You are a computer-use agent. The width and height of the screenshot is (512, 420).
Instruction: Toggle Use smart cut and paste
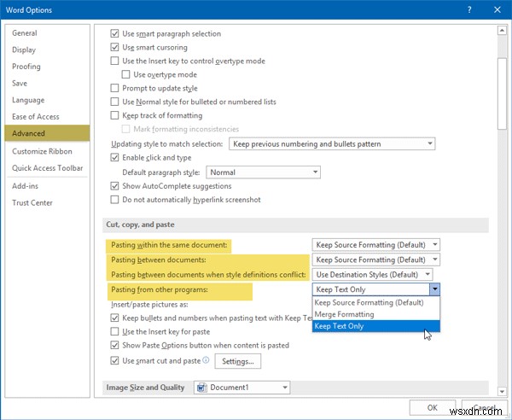click(114, 360)
